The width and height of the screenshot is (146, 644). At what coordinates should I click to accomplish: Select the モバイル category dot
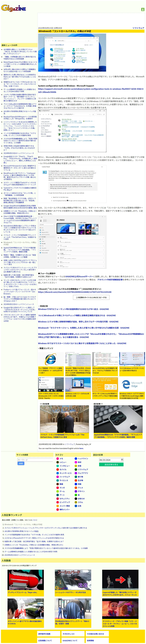57,470
